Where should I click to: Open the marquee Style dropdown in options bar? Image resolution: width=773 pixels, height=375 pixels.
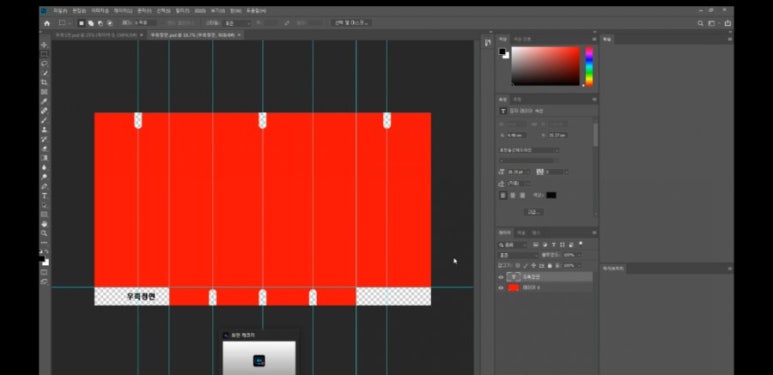pos(238,23)
